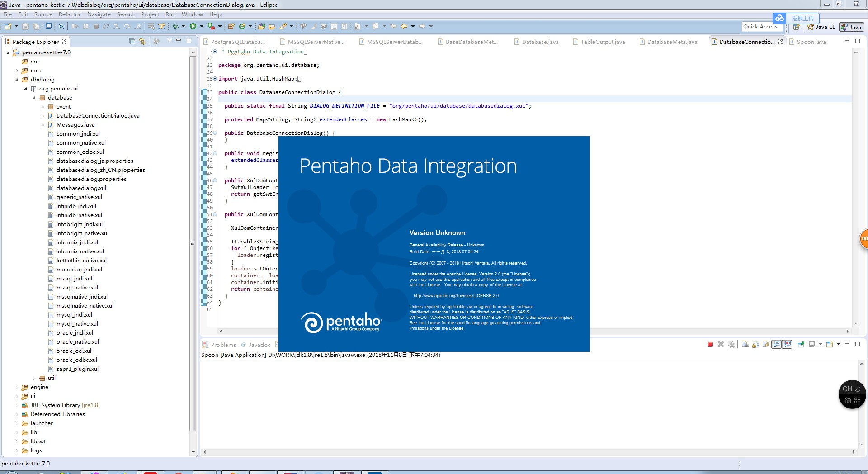Switch to the Java EE perspective
Screen dimensions: 868x474
[x=821, y=27]
